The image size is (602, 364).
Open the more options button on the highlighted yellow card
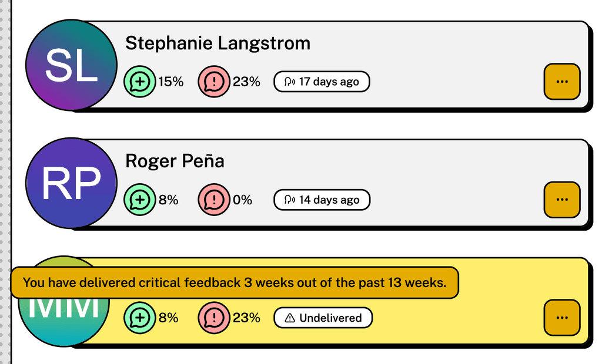pos(561,318)
